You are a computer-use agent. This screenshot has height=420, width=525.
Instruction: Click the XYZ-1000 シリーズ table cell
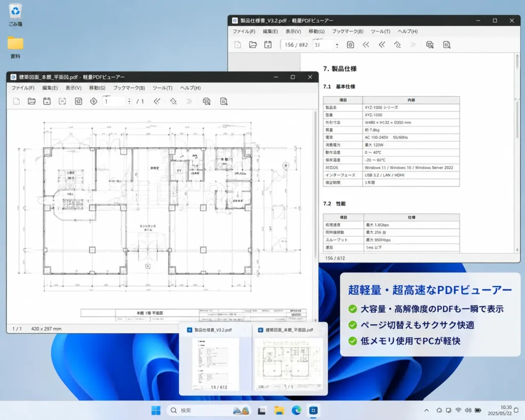pos(411,108)
